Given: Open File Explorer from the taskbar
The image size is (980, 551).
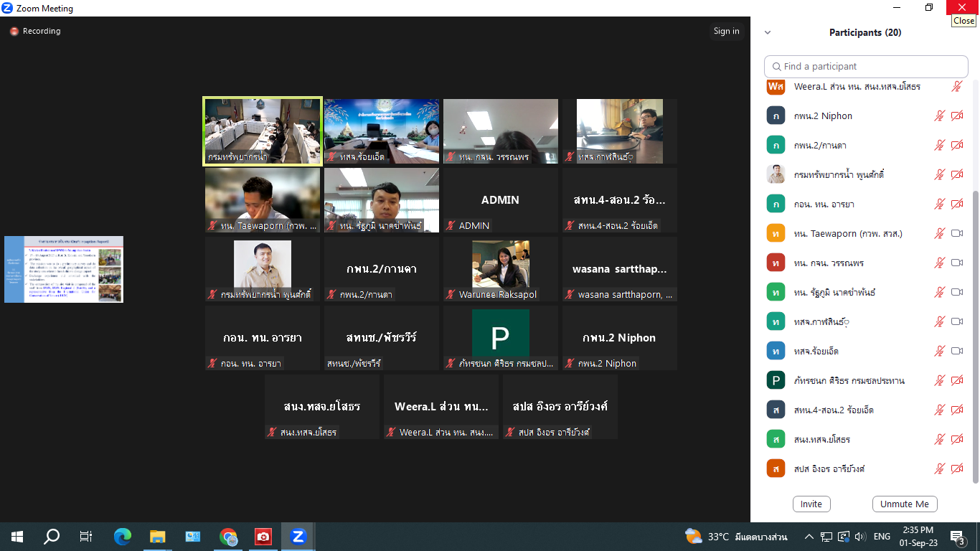Looking at the screenshot, I should coord(158,537).
